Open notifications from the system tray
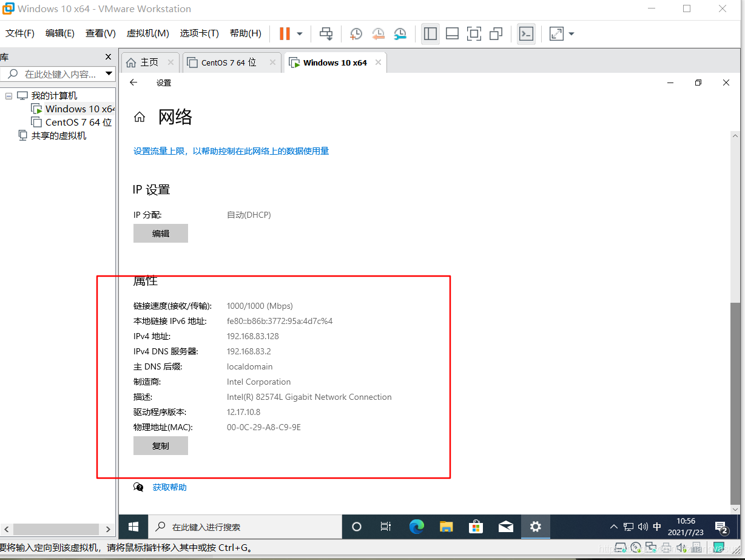The image size is (745, 560). (x=721, y=527)
